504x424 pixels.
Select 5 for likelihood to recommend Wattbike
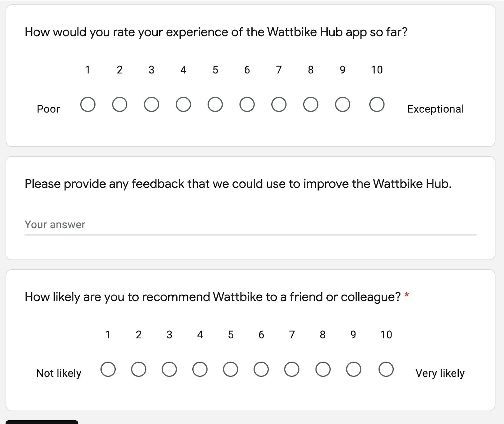coord(231,369)
